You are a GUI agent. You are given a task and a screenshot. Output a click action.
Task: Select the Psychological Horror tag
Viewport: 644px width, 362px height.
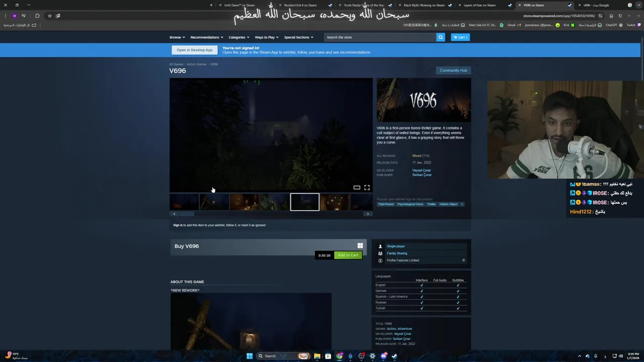(x=410, y=204)
